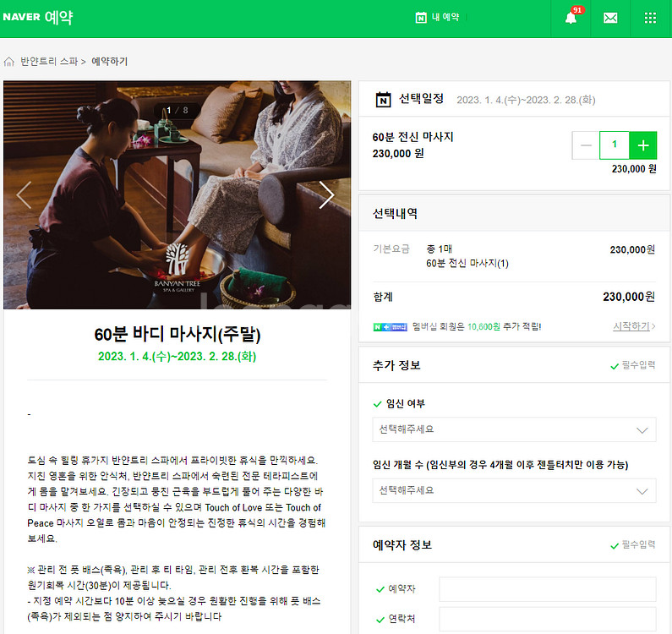Open 내 예약 (my reservations)
The width and height of the screenshot is (672, 634).
coord(445,17)
